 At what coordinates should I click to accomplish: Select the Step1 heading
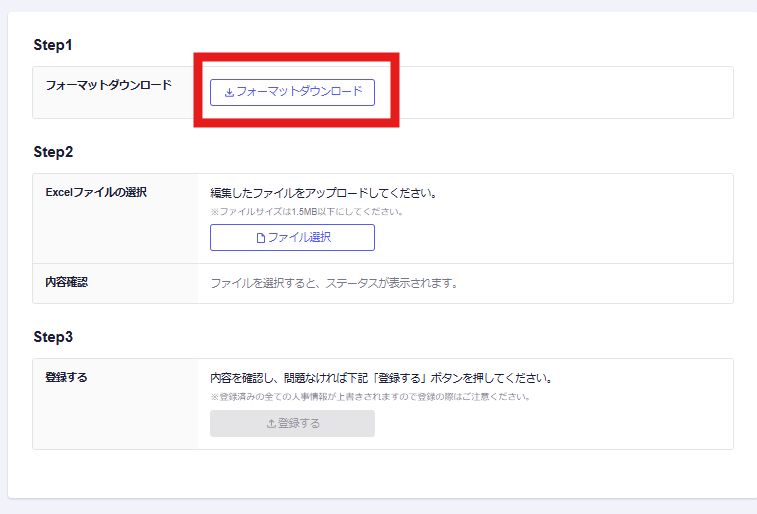click(53, 45)
